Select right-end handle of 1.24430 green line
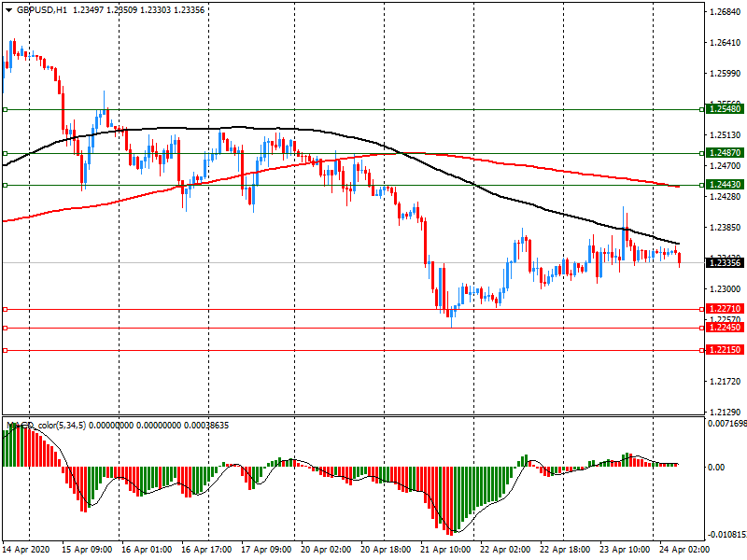 coord(702,185)
